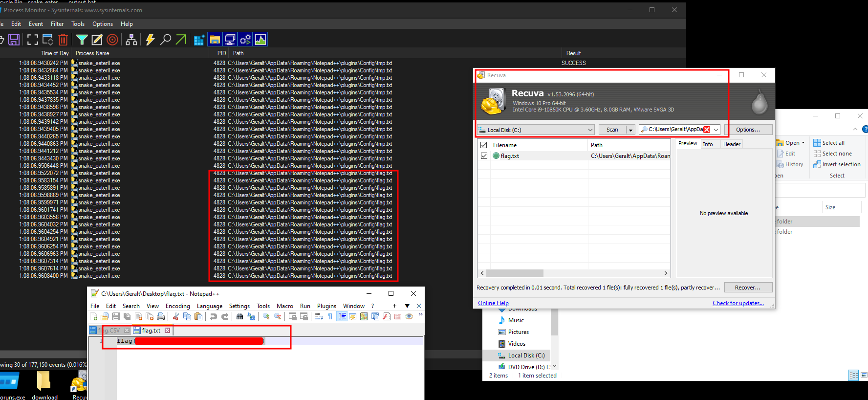Click the Paste icon in Notepad++ toolbar

tap(198, 316)
